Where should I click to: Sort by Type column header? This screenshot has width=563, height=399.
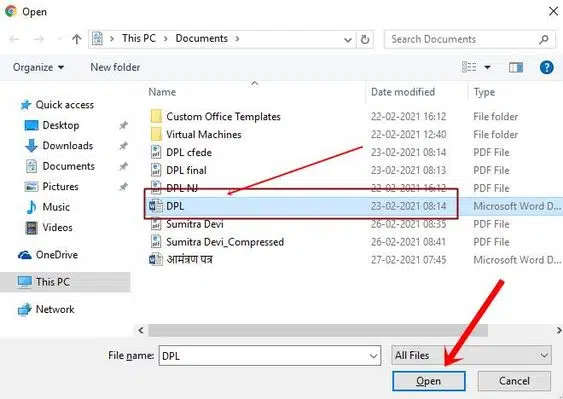(x=484, y=92)
